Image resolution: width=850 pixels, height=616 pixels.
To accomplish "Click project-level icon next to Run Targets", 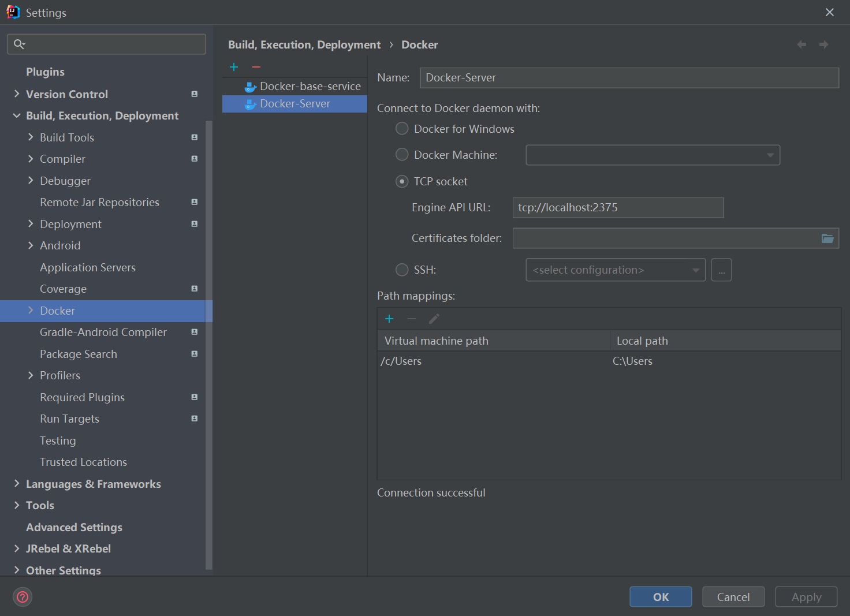I will [x=195, y=419].
